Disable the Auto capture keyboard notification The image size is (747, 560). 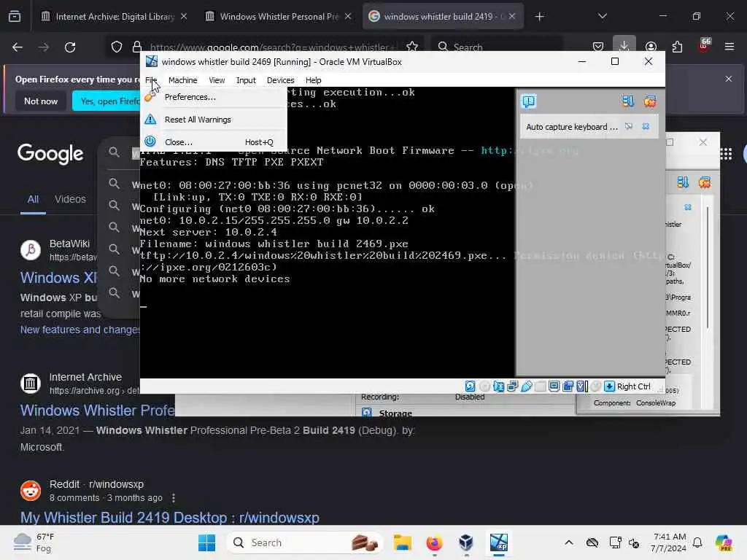(x=629, y=127)
